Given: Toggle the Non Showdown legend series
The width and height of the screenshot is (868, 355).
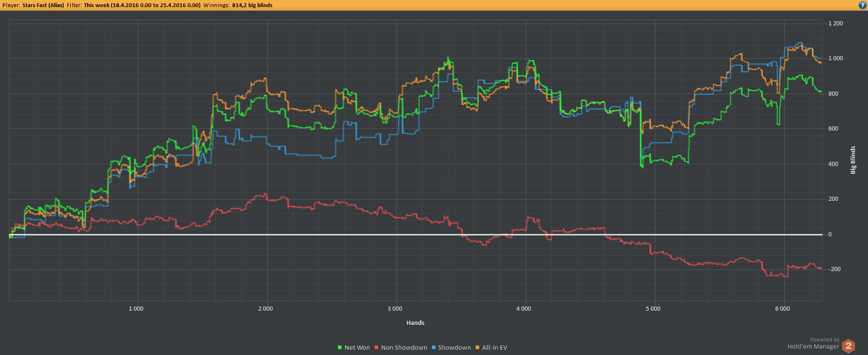Looking at the screenshot, I should pos(400,347).
